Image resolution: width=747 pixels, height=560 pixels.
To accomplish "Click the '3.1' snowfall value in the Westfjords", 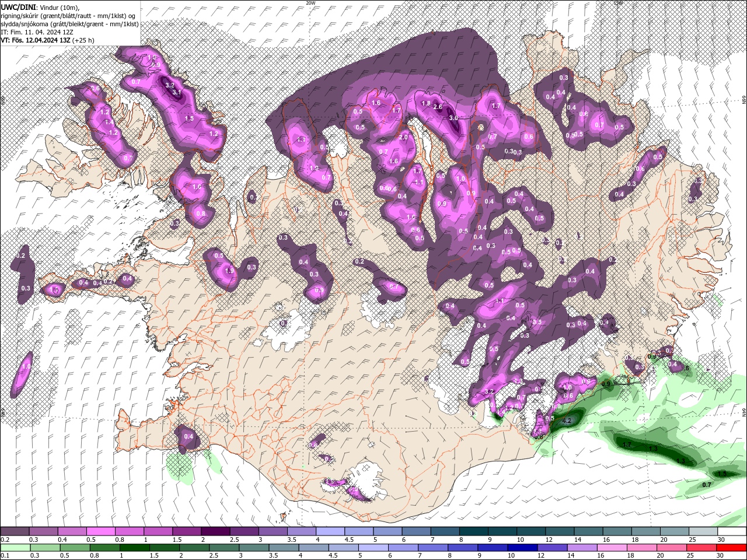I will coord(177,93).
